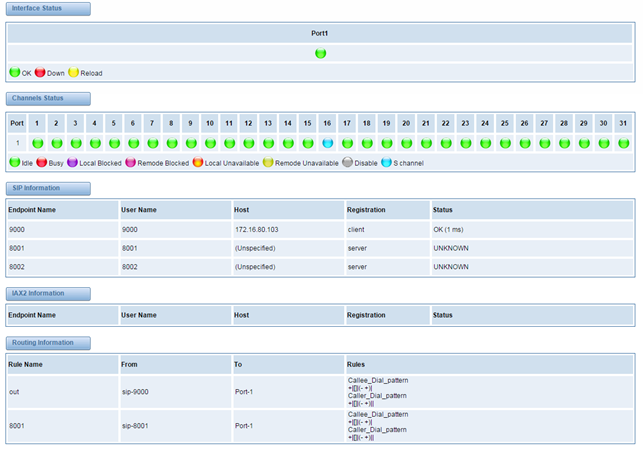Viewport: 643px width, 449px height.
Task: Click the Port1 green OK status indicator
Action: click(320, 53)
